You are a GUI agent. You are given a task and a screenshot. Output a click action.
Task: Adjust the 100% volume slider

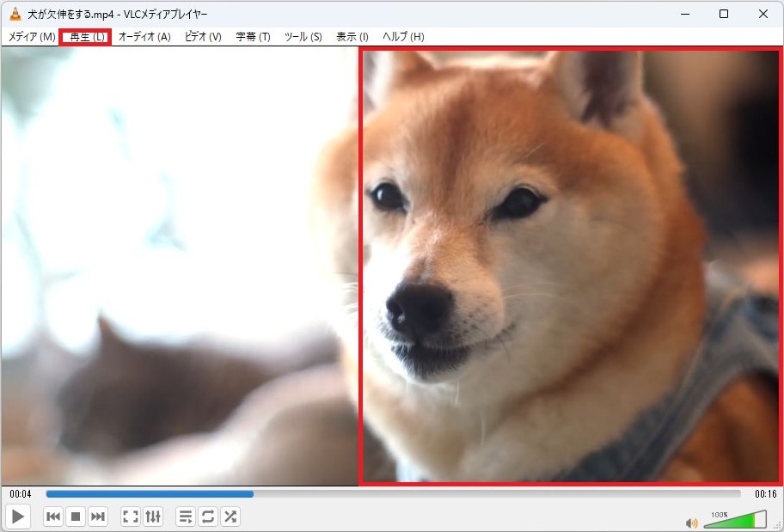coord(734,520)
